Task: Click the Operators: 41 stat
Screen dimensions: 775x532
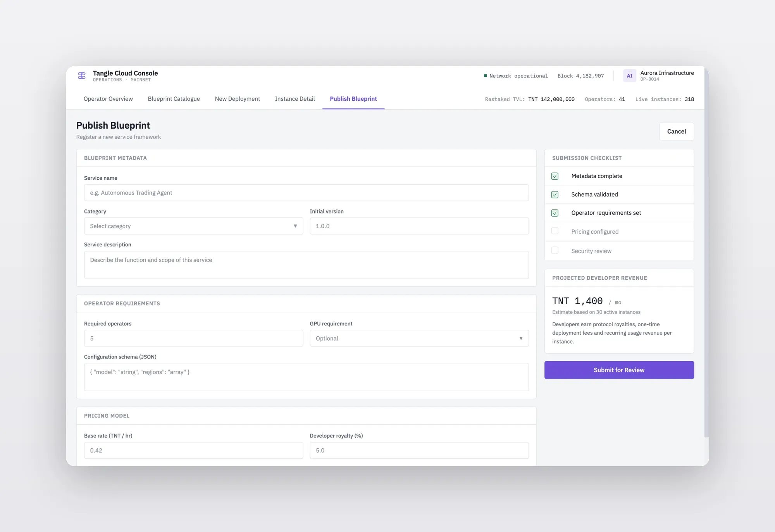Action: coord(604,99)
